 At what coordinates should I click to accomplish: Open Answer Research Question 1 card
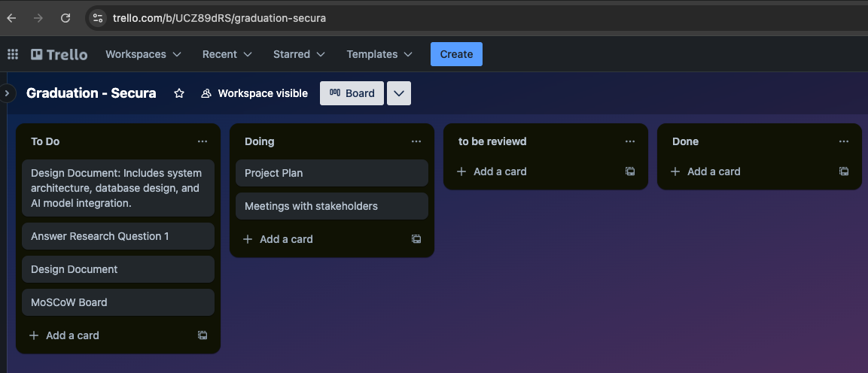(x=118, y=236)
